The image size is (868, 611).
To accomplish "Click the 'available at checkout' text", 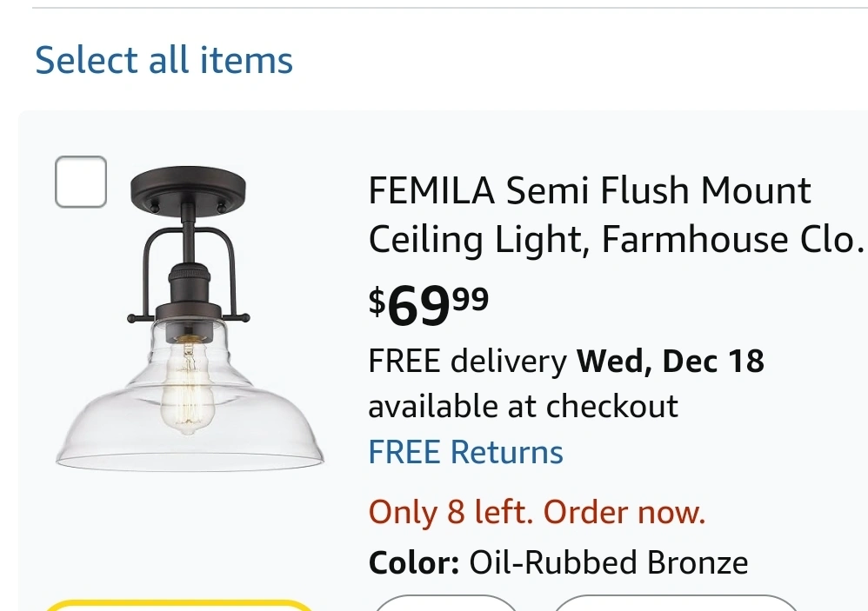I will coord(523,406).
